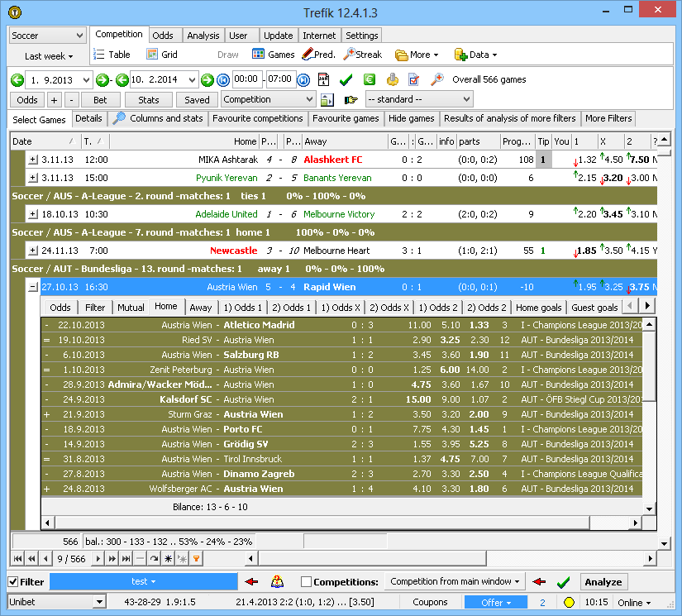
Task: Open the Favourite competitions tab
Action: [x=257, y=119]
